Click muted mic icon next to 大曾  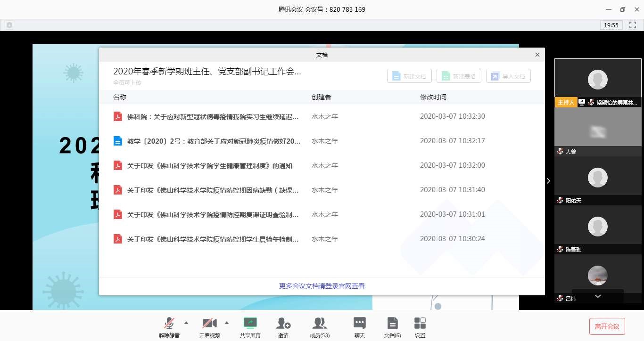[x=560, y=152]
